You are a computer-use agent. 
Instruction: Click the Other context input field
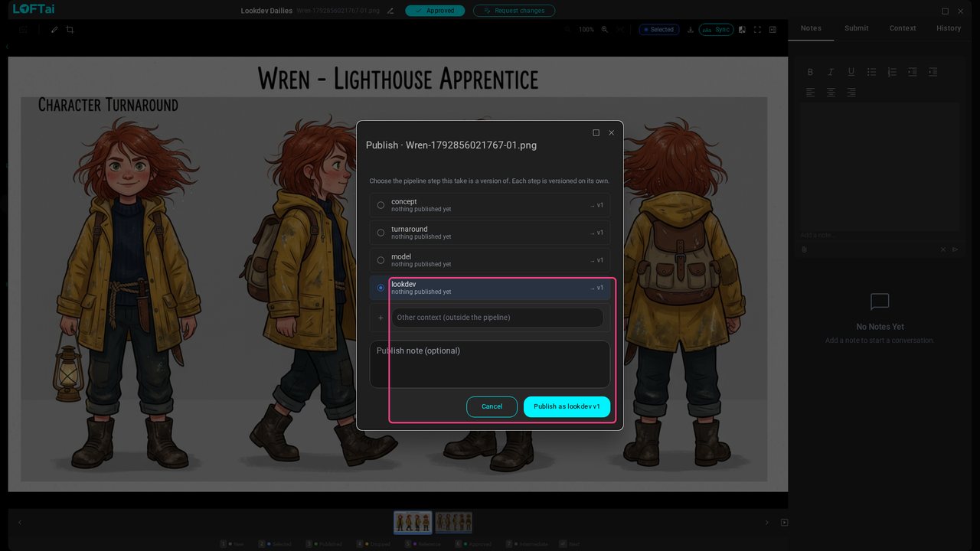[497, 318]
